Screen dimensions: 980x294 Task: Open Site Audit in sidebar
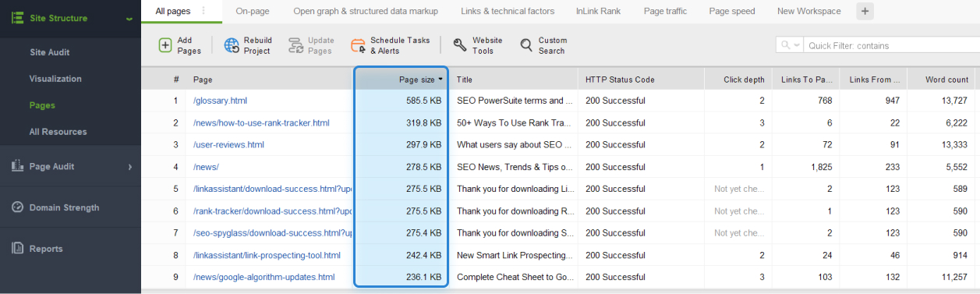(50, 52)
